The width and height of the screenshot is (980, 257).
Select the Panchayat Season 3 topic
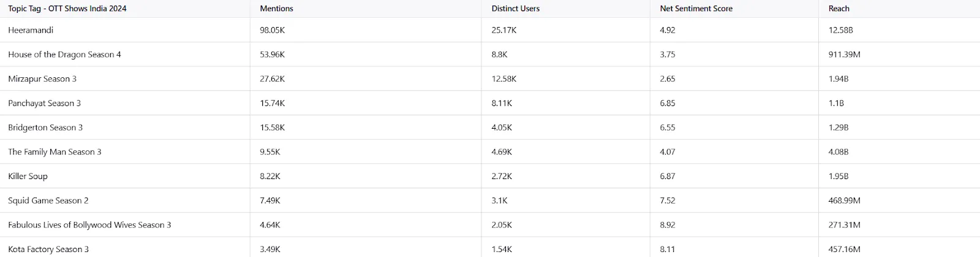[x=44, y=103]
